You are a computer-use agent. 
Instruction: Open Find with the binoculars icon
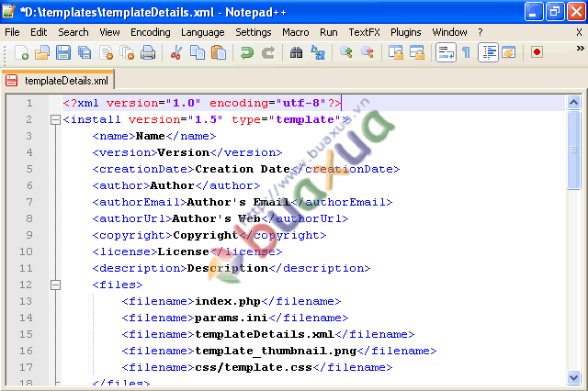tap(296, 52)
